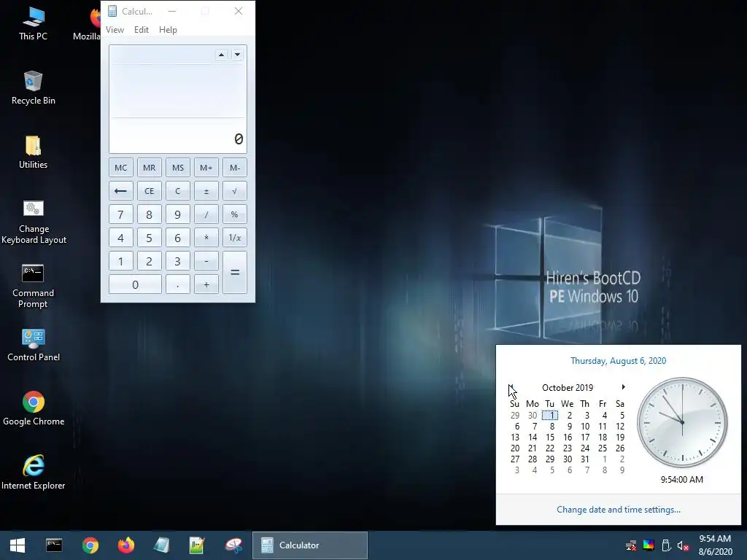Click history down arrow in Calculator

click(237, 55)
